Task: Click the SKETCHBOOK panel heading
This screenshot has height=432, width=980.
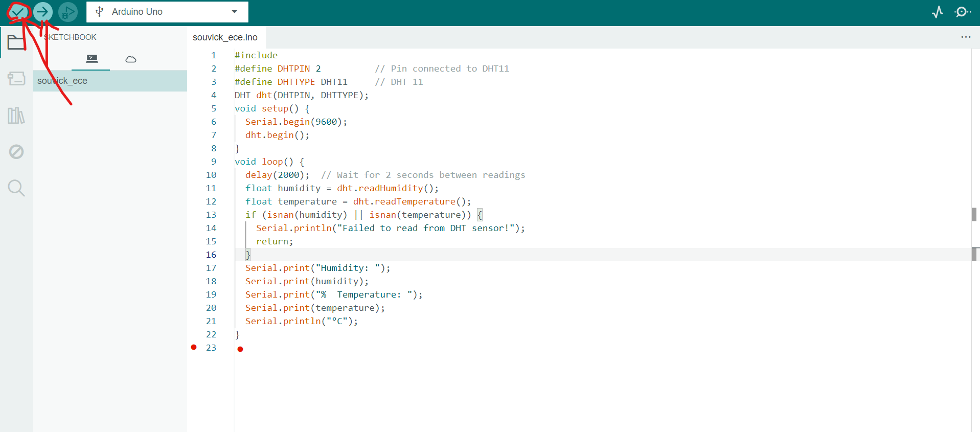Action: coord(70,37)
